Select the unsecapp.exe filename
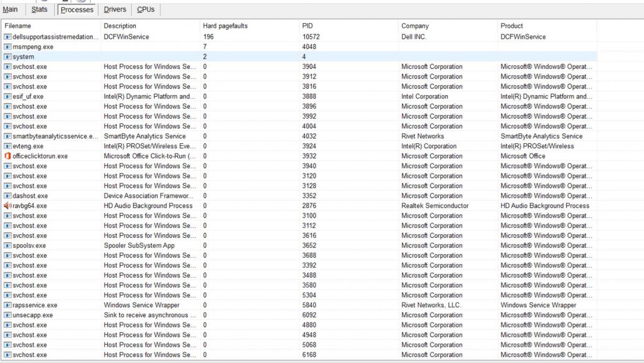Viewport: 644px width, 363px height. click(33, 315)
